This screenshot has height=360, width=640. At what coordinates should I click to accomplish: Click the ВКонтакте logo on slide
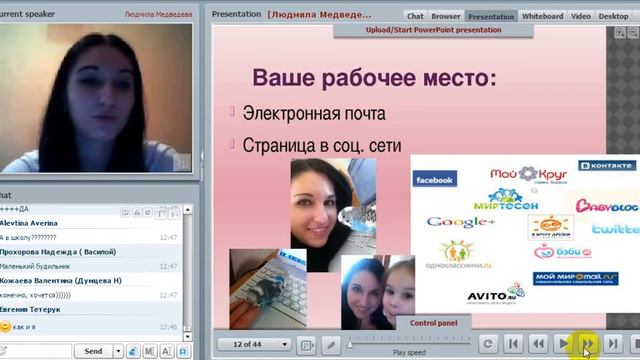click(x=607, y=166)
